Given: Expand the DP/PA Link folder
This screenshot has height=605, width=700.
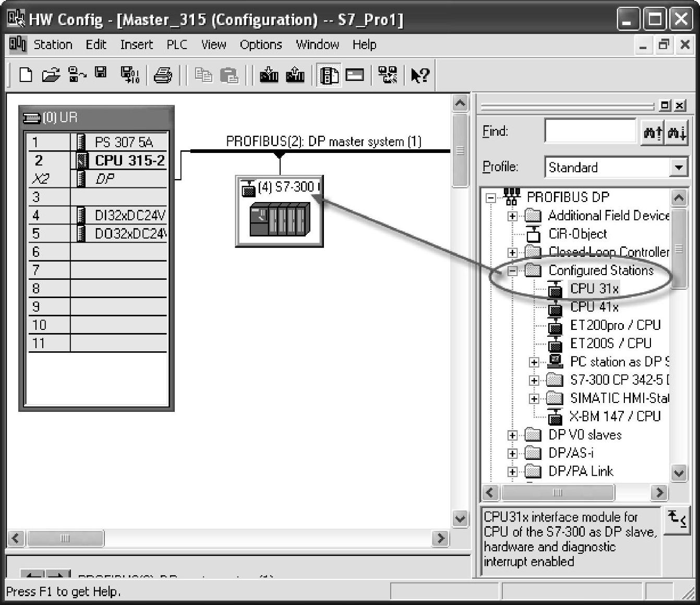Looking at the screenshot, I should pos(512,472).
